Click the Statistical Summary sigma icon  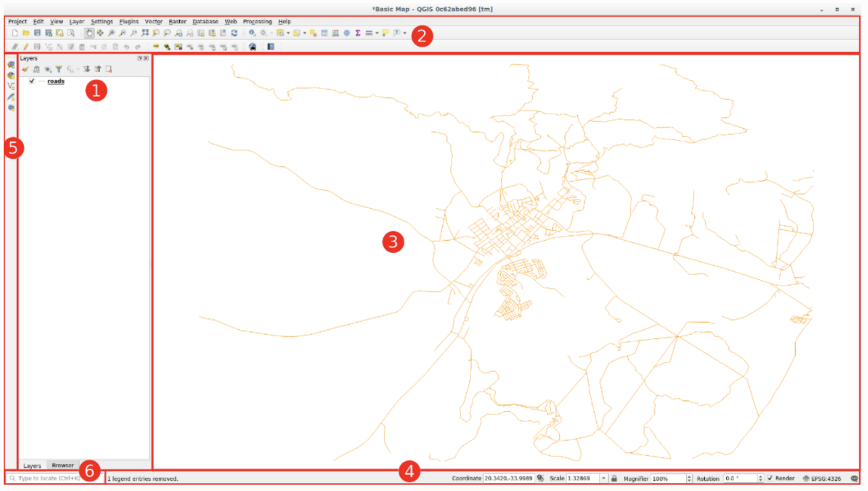[358, 32]
